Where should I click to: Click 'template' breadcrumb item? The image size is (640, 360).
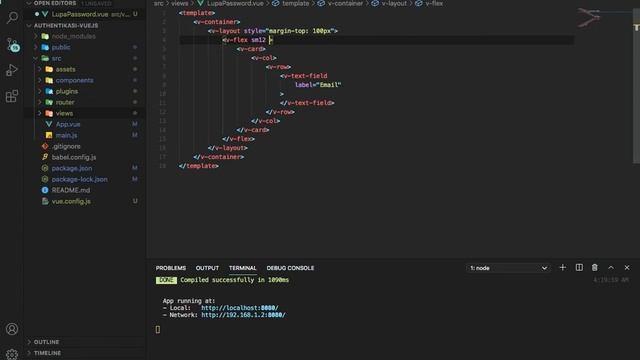pyautogui.click(x=296, y=3)
